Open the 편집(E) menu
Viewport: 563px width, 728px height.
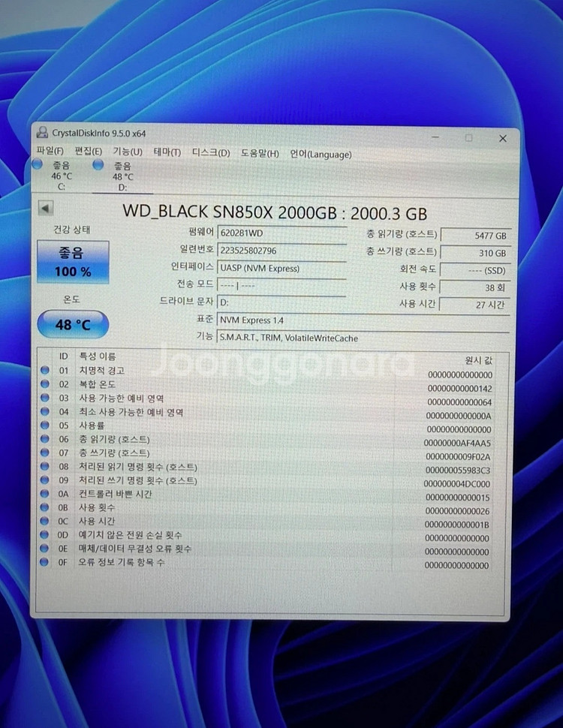click(89, 152)
